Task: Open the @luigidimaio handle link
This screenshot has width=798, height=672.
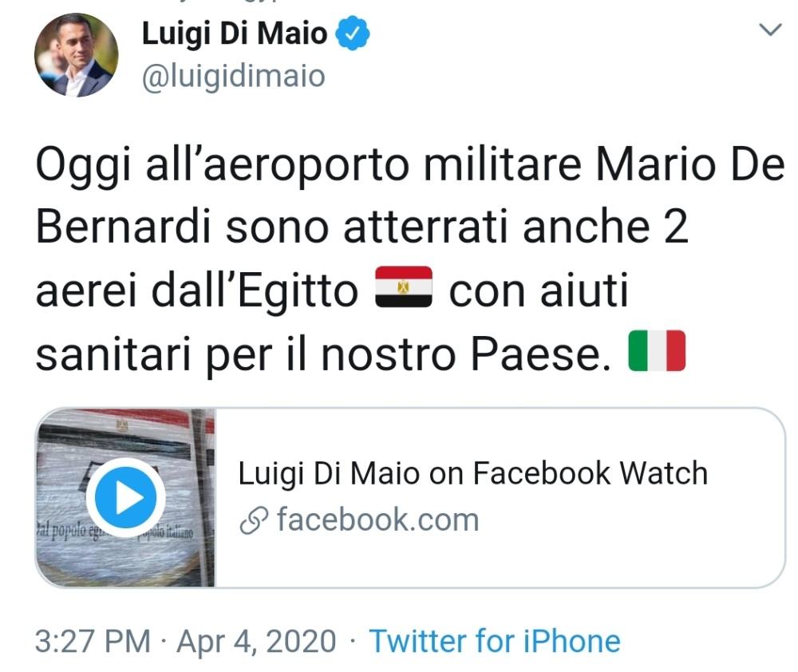Action: click(x=233, y=77)
